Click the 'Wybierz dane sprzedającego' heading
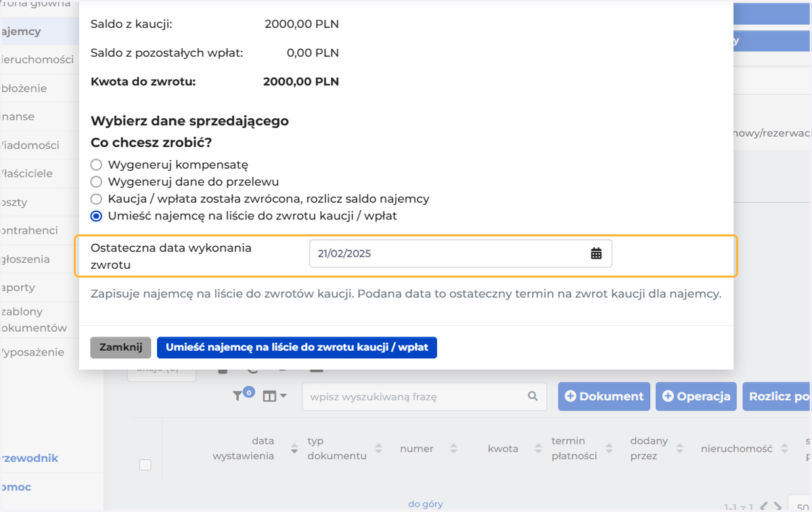The width and height of the screenshot is (812, 512). (x=189, y=121)
